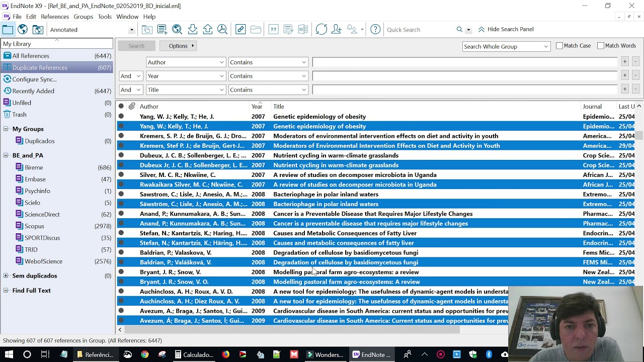644x362 pixels.
Task: Click the Import download-arrow icon
Action: click(x=192, y=30)
